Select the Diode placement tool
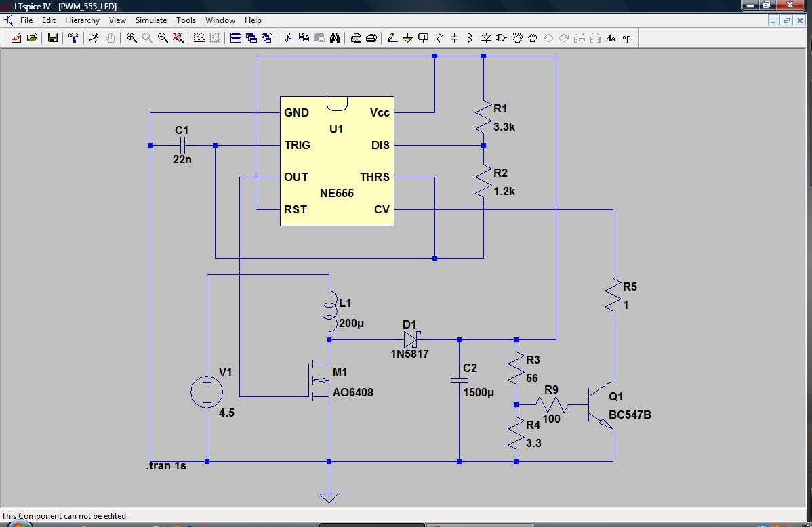The width and height of the screenshot is (812, 527). pyautogui.click(x=486, y=38)
